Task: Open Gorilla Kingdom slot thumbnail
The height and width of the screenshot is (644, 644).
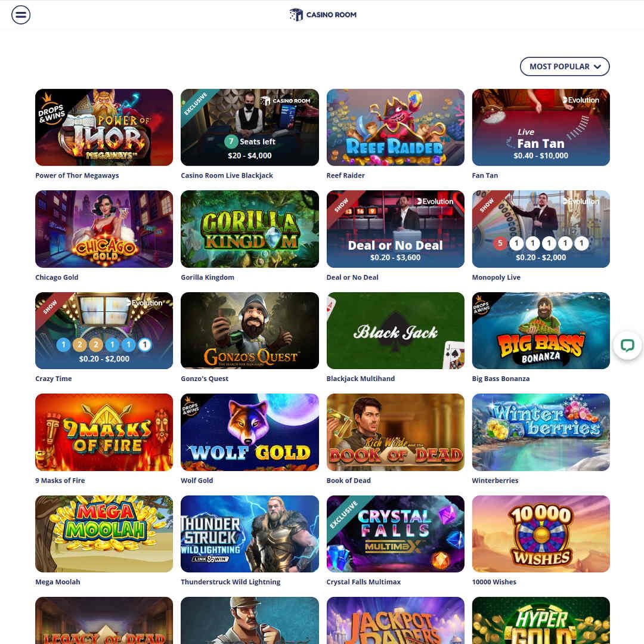Action: (x=250, y=229)
